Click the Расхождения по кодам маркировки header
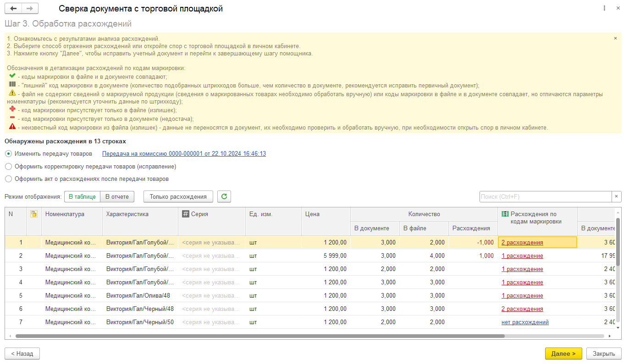629x364 pixels. coord(536,217)
